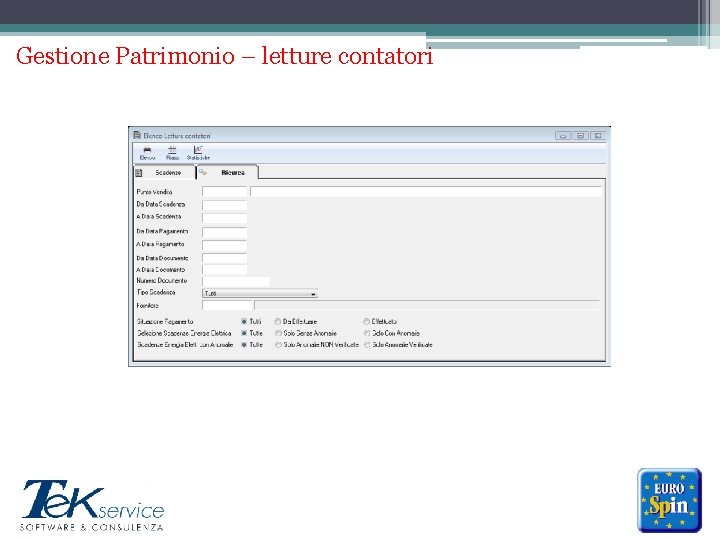Image resolution: width=720 pixels, height=540 pixels.
Task: Close the Elenco Letture contatori window
Action: coord(598,135)
